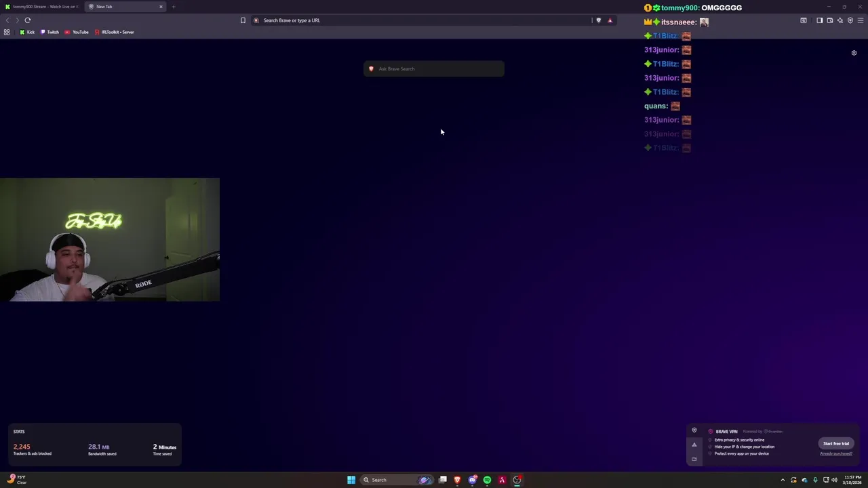Open the Brave Wallet icon
The width and height of the screenshot is (868, 488).
829,20
